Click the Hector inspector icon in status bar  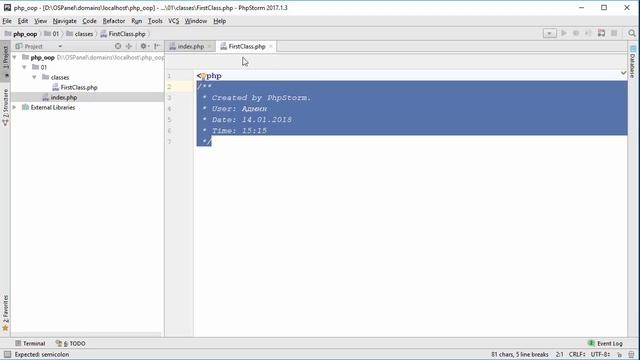pyautogui.click(x=631, y=354)
